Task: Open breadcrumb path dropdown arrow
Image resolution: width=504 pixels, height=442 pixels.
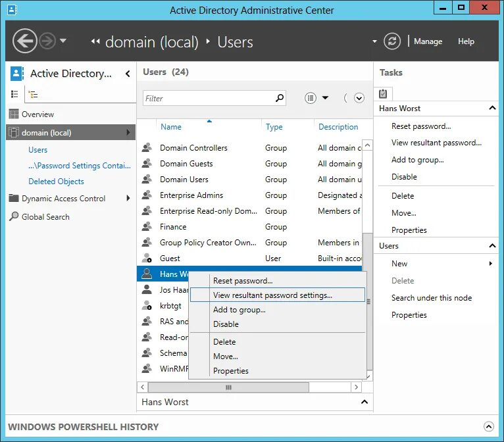Action: click(374, 41)
